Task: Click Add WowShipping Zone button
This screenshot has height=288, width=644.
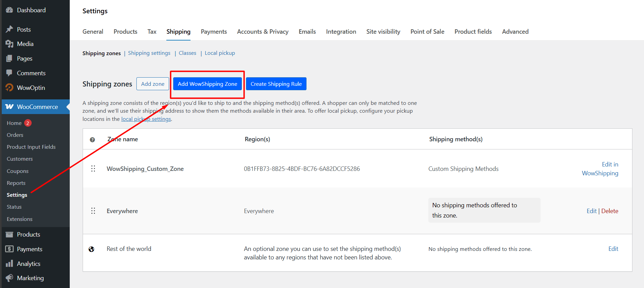Action: coord(208,84)
